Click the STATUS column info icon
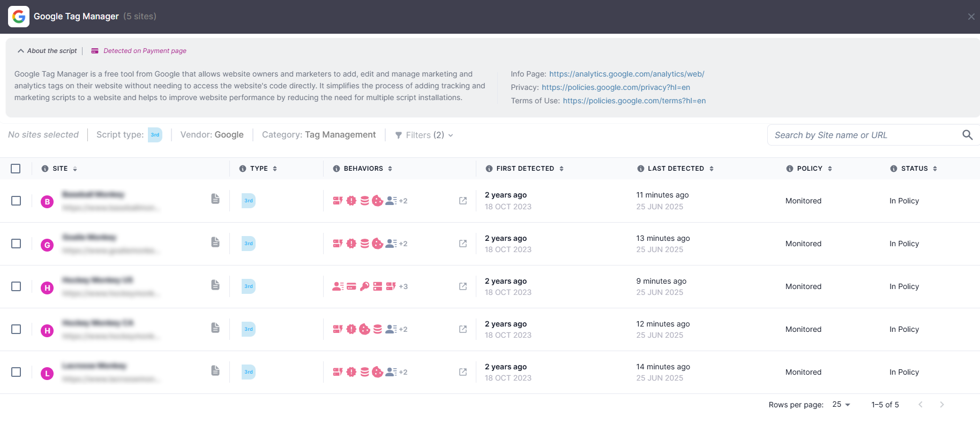Screen dimensions: 980x425 tap(894, 169)
